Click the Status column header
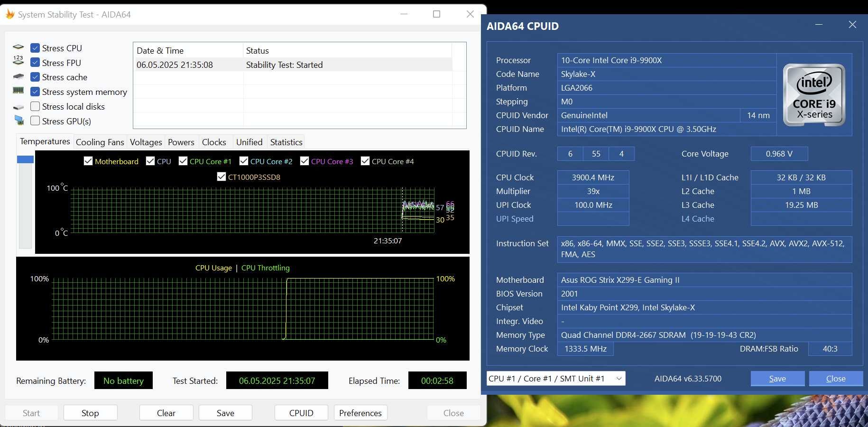868x427 pixels. (347, 50)
